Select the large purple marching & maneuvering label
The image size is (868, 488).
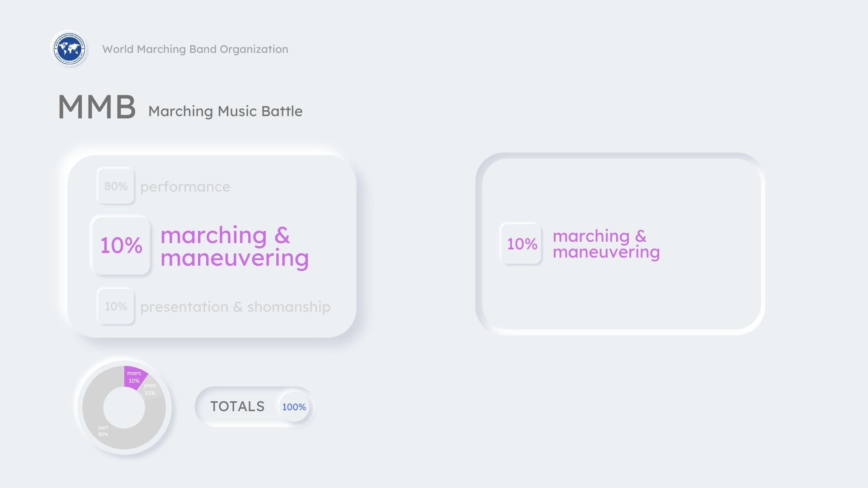tap(234, 247)
